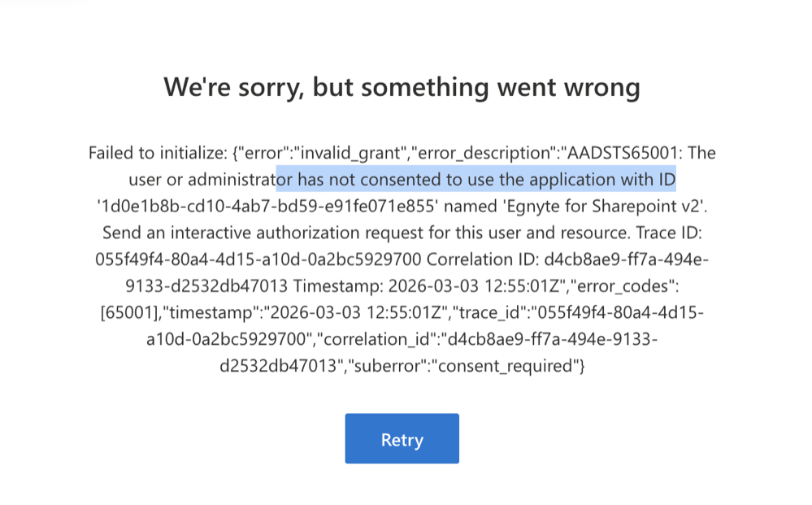Click the blue Retry button

[402, 438]
